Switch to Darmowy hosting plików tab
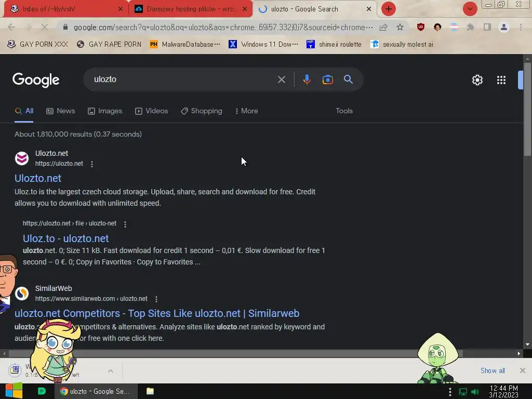 point(191,9)
